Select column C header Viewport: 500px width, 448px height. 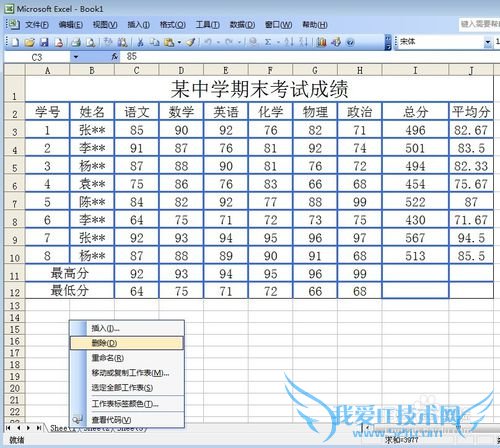pos(137,70)
